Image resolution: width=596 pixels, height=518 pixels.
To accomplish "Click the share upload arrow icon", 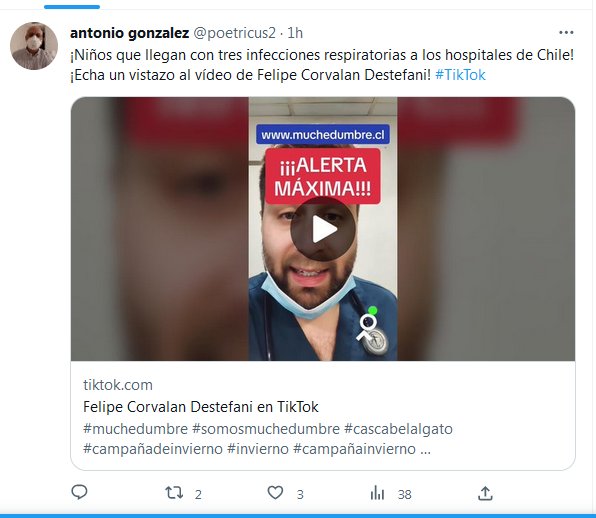I will coord(485,493).
